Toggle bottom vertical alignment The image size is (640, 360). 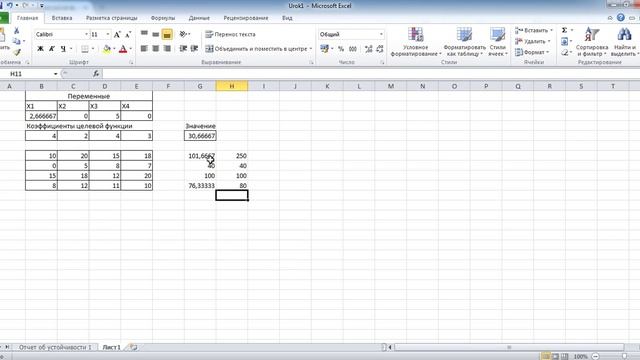pyautogui.click(x=167, y=34)
